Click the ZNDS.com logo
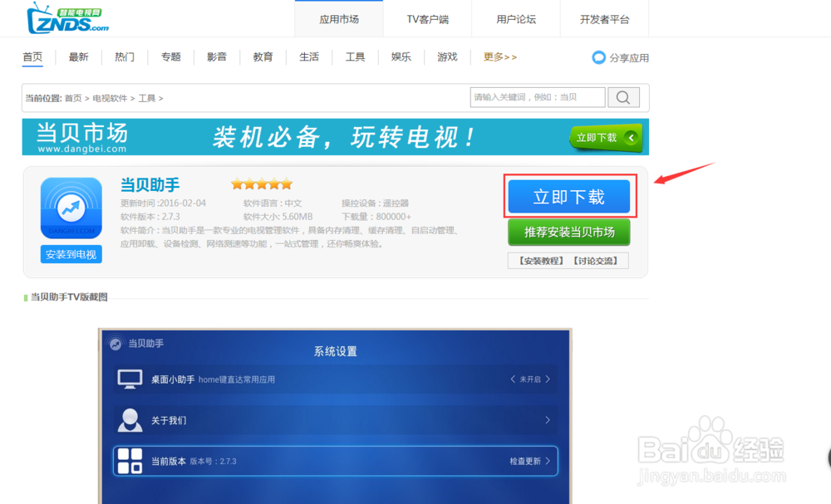The image size is (831, 504). point(68,19)
